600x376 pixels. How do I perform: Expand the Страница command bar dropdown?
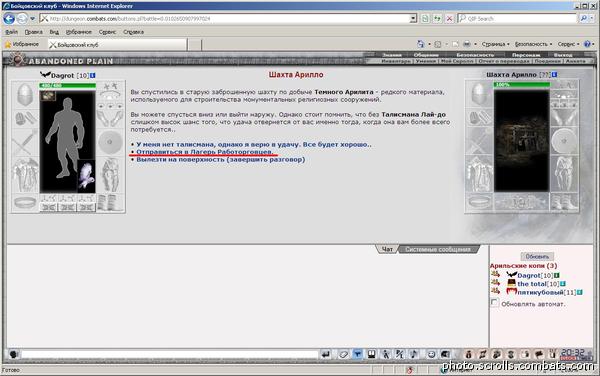tap(496, 44)
